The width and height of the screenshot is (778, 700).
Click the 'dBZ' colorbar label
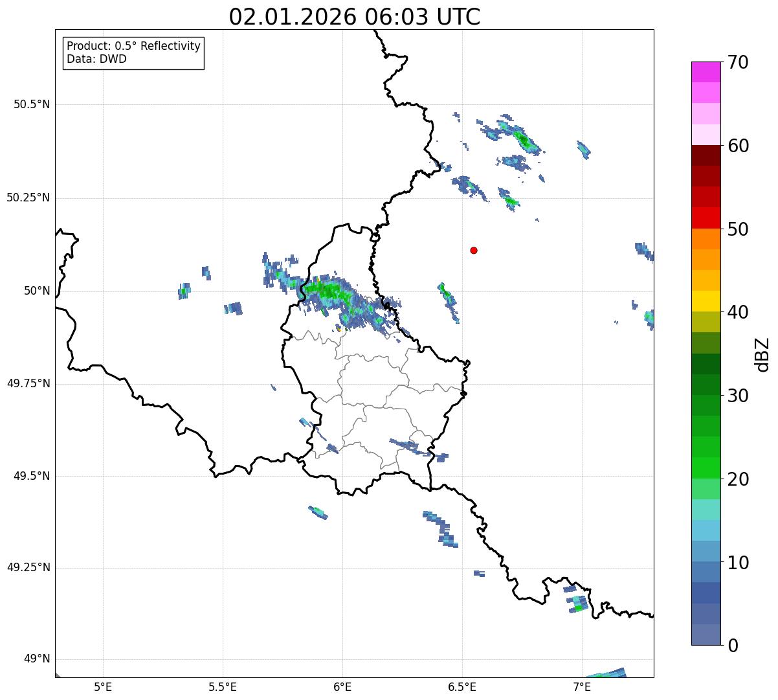(x=762, y=354)
